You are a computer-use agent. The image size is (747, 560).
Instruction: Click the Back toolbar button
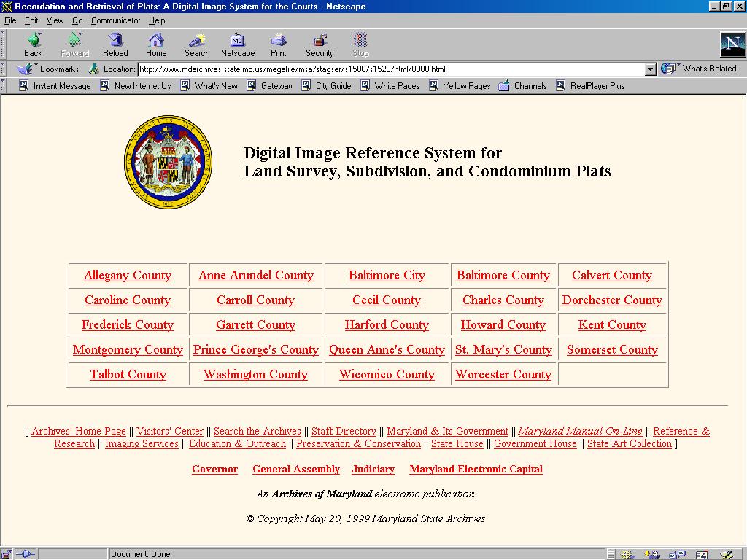[34, 44]
